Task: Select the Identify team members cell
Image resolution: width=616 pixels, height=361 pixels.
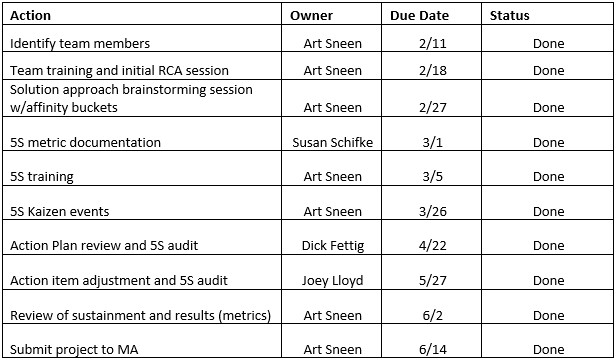Action: (142, 38)
